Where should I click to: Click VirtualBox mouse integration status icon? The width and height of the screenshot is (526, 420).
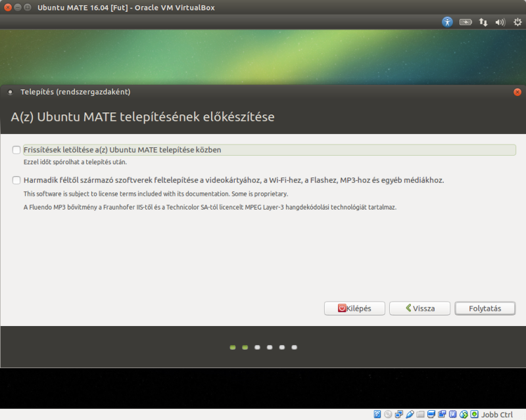point(464,414)
